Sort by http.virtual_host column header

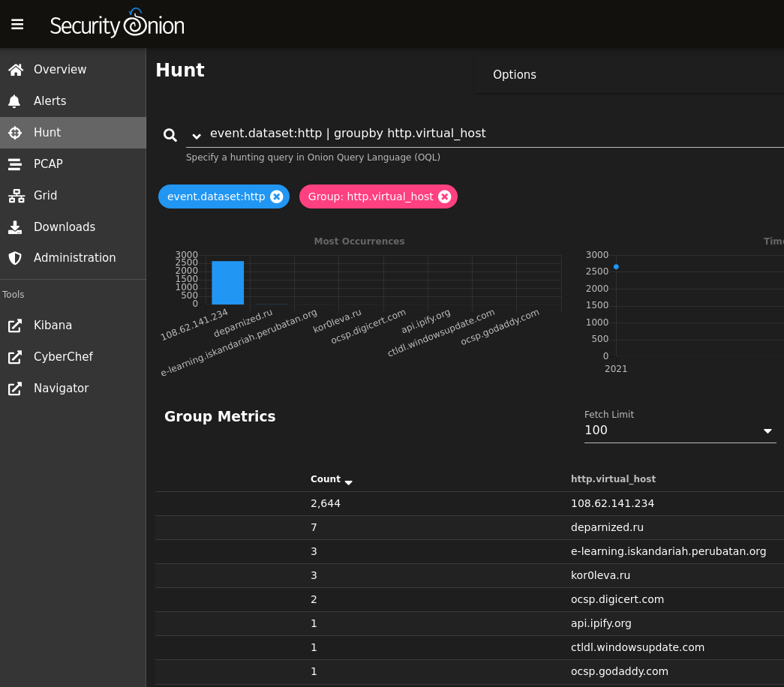pyautogui.click(x=613, y=479)
